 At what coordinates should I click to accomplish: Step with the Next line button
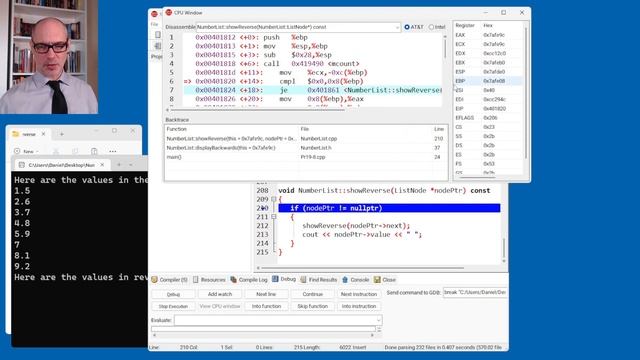tap(266, 294)
